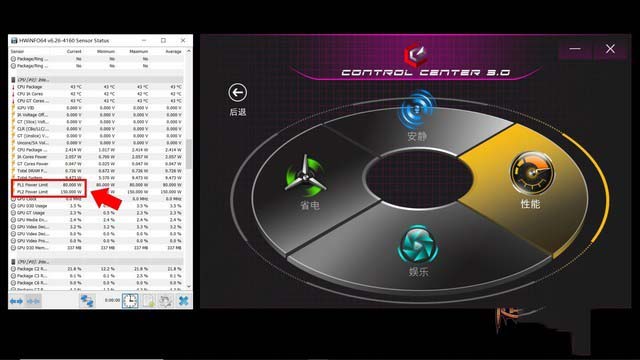The image size is (640, 360).
Task: Sort by the Sensor column header
Action: (18, 51)
